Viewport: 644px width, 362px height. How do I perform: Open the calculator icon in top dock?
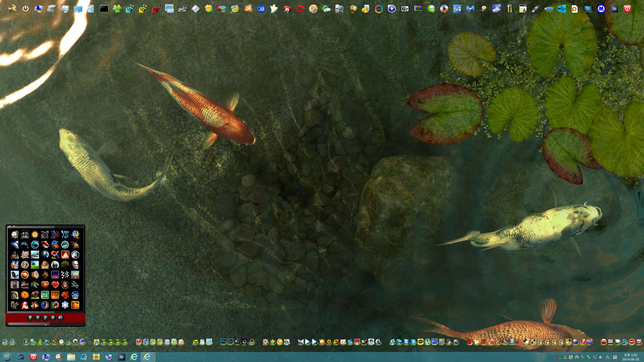91,9
